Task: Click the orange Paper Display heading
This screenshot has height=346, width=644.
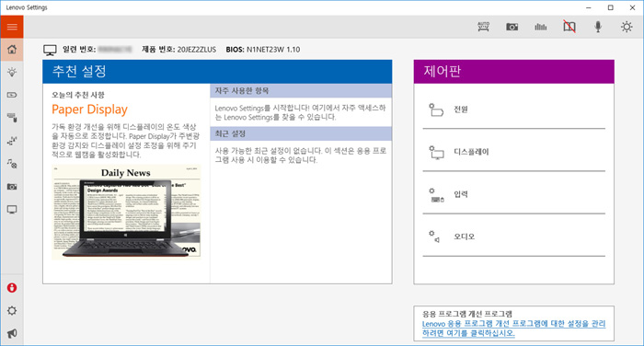Action: 89,110
